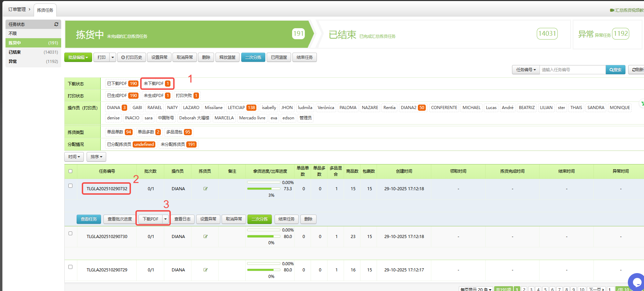The width and height of the screenshot is (644, 291).
Task: Click edit picker icon for task TLGLA202510290732
Action: (206, 189)
